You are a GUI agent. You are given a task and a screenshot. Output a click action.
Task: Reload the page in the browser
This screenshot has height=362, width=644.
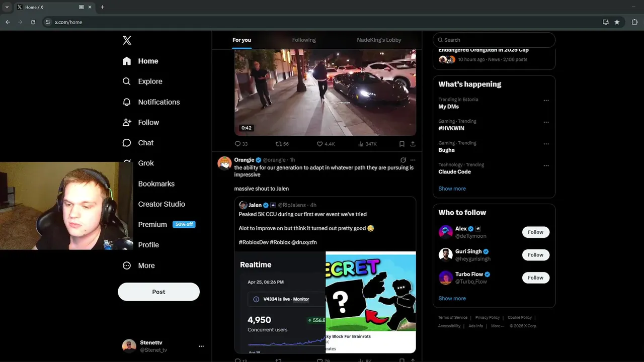point(33,22)
